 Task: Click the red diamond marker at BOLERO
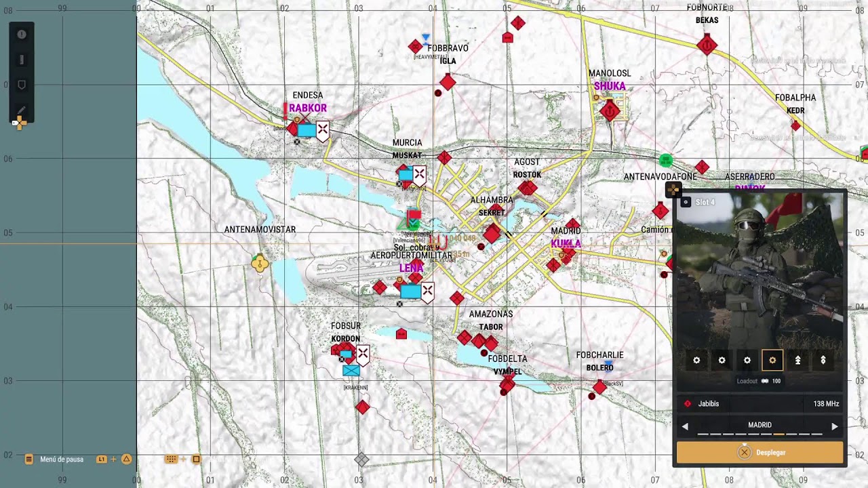pos(599,387)
